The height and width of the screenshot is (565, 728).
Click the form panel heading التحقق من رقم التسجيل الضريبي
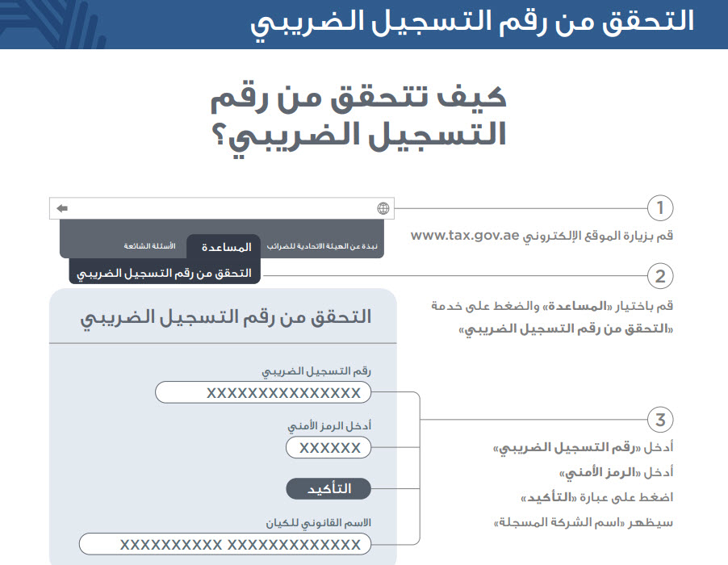pos(225,316)
